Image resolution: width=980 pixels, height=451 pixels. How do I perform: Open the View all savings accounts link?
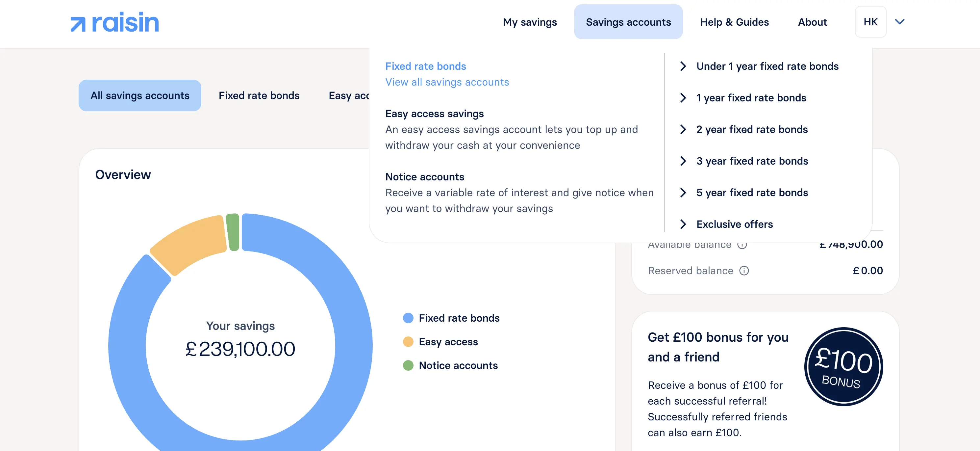point(447,82)
